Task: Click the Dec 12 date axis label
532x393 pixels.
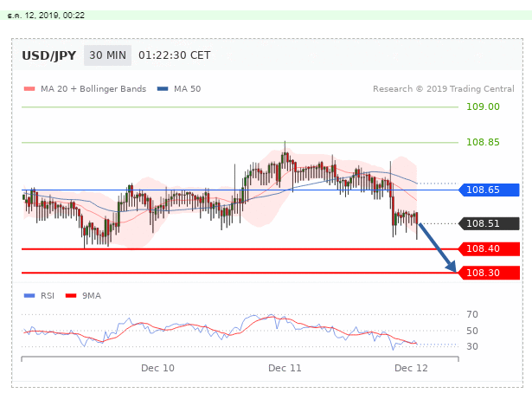Action: (x=411, y=368)
